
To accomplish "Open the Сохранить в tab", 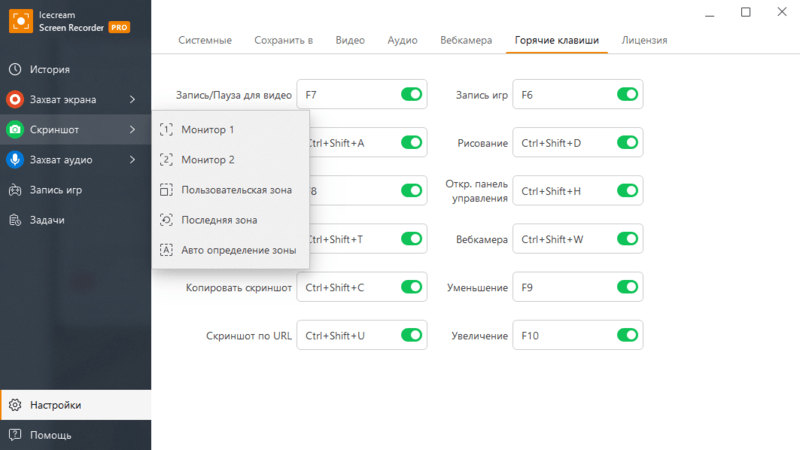I will click(283, 40).
